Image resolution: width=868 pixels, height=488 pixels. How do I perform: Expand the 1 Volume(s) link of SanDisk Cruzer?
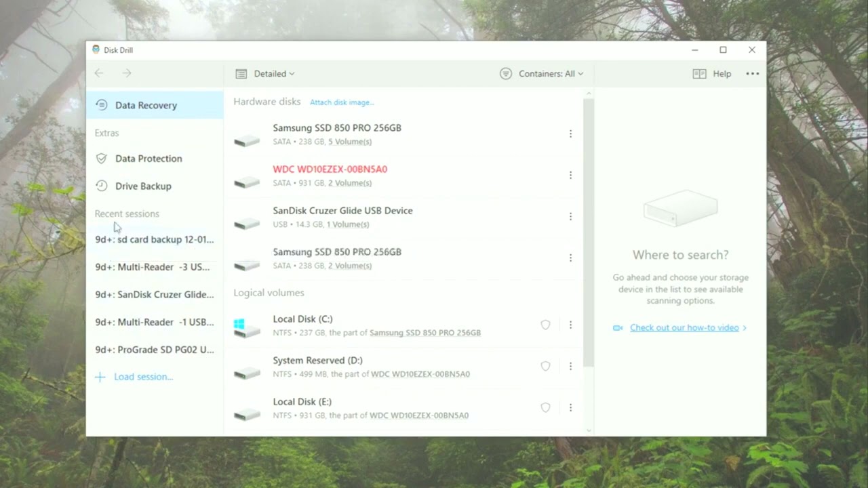click(x=348, y=224)
